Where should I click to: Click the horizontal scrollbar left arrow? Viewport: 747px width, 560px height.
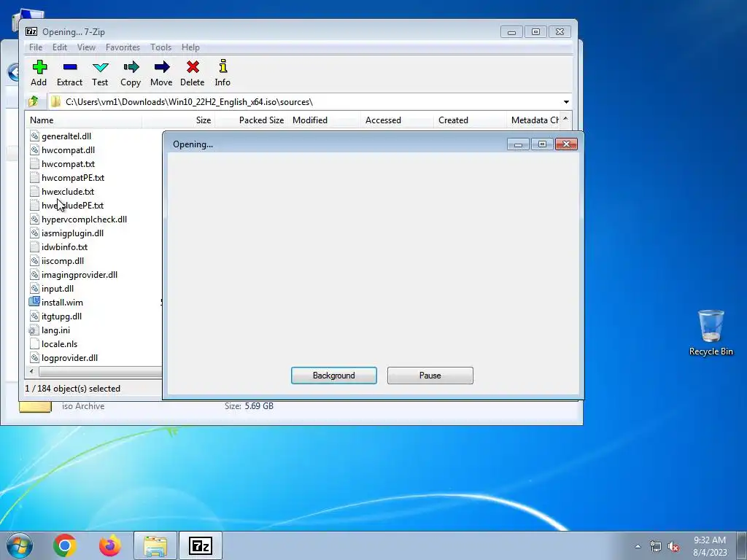point(31,371)
